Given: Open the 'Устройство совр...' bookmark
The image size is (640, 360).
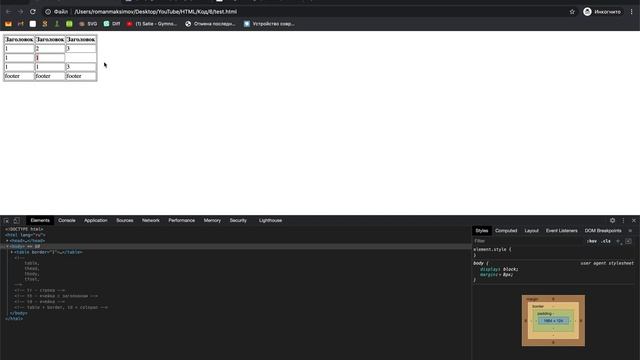Looking at the screenshot, I should (x=269, y=24).
